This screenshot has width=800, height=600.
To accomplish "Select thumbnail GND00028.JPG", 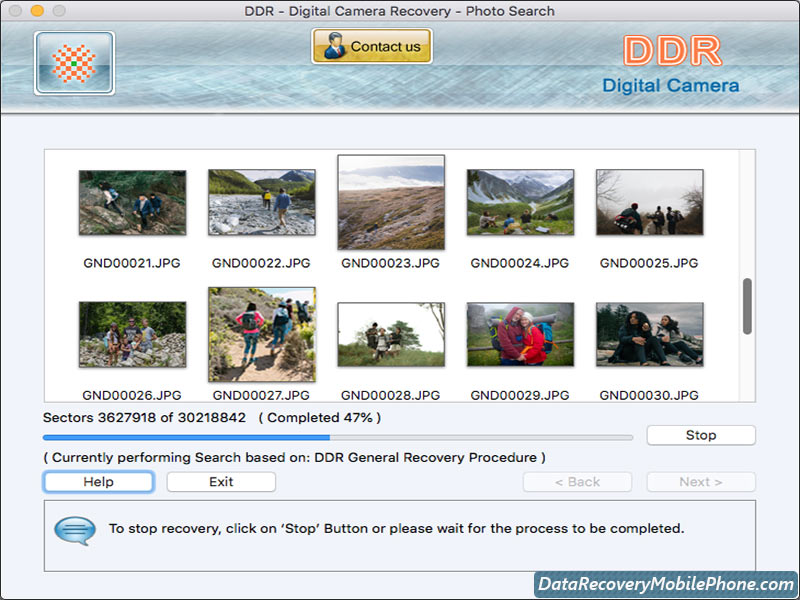I will pos(390,334).
